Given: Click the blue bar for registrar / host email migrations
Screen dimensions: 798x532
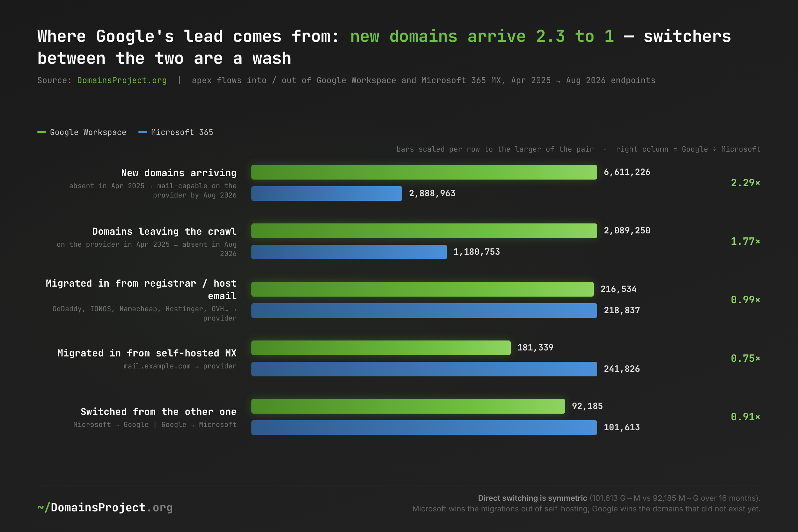Looking at the screenshot, I should pos(424,311).
